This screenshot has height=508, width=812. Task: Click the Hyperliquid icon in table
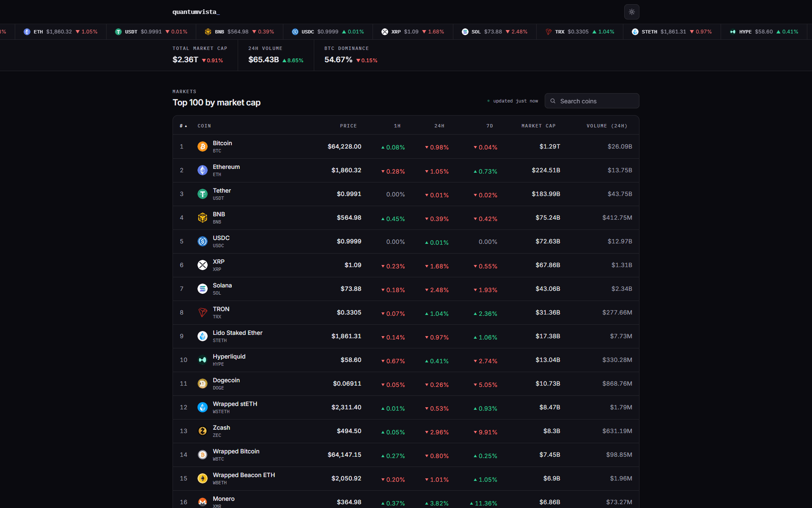[203, 360]
